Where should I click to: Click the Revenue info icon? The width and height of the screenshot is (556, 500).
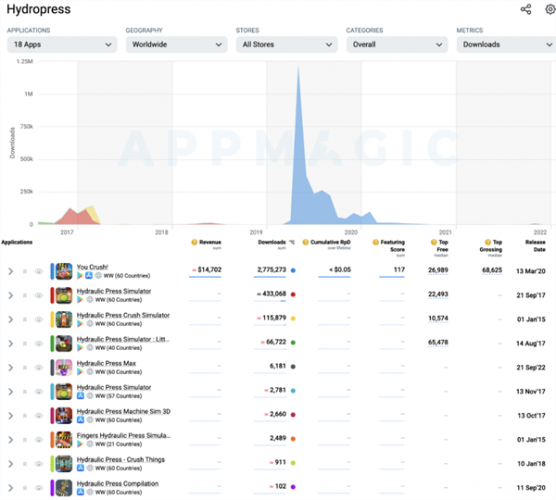pyautogui.click(x=194, y=242)
